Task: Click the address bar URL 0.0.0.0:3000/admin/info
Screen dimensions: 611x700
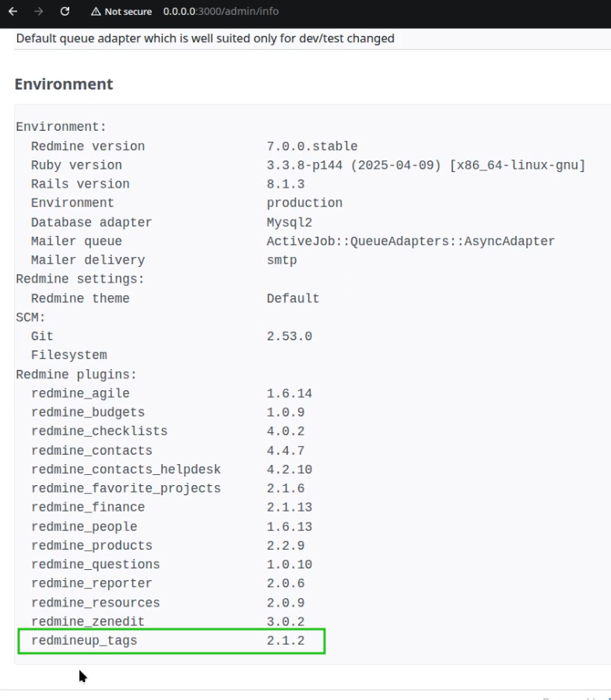Action: pyautogui.click(x=221, y=11)
